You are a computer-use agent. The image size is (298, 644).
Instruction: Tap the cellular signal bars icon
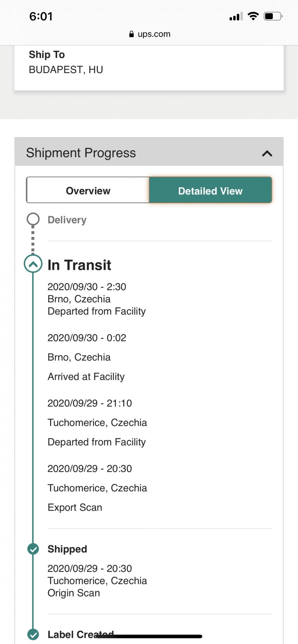pos(236,16)
